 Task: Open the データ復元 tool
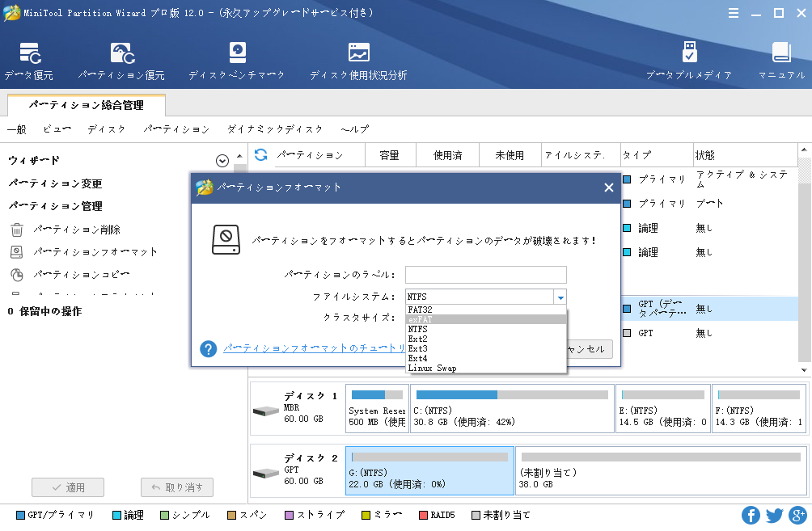pos(29,61)
